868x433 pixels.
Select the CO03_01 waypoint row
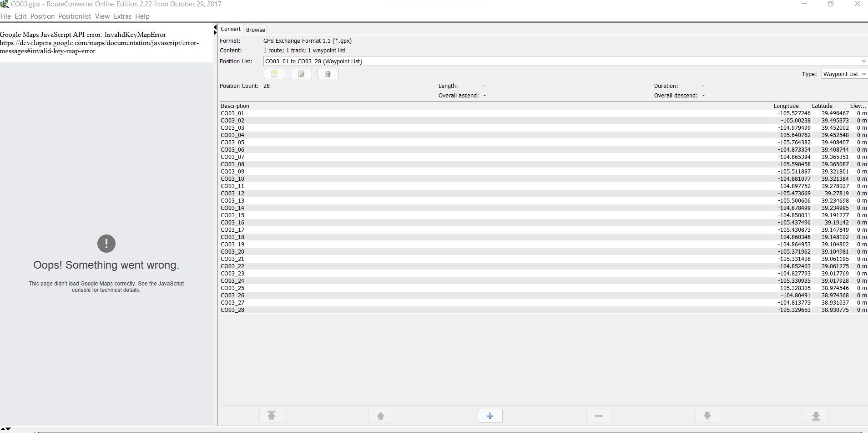232,113
